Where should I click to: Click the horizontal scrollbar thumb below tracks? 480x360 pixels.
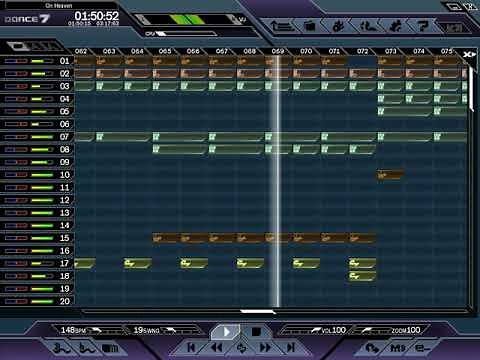coord(258,312)
